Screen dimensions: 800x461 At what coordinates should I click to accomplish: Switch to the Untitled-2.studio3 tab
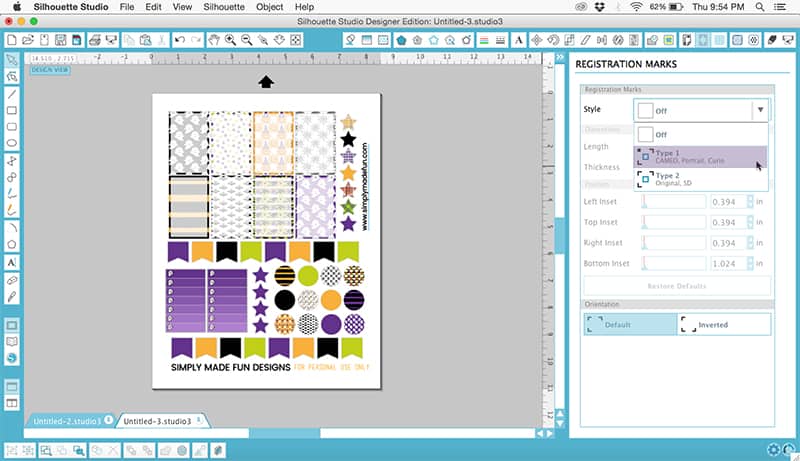tap(67, 421)
